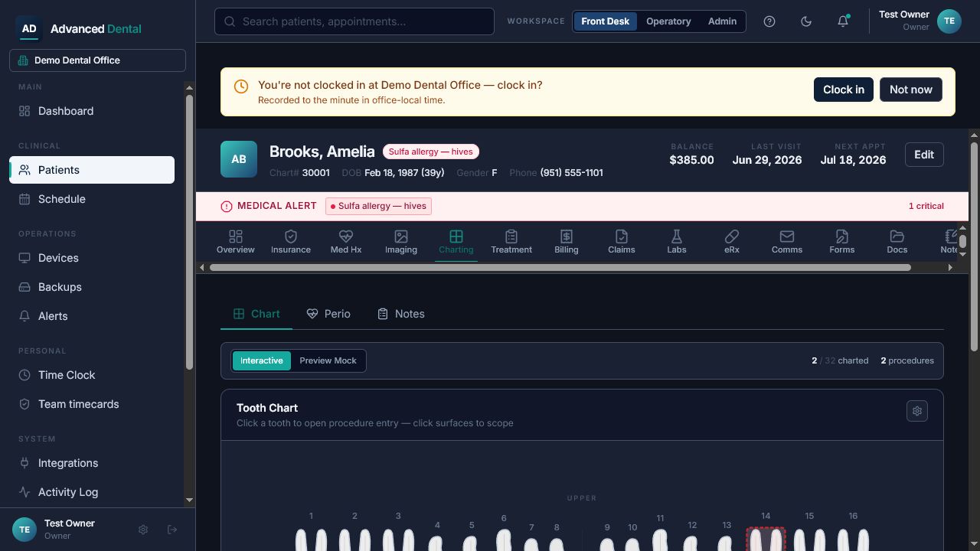Switch to the Chart sub-tab
This screenshot has width=980, height=551.
pyautogui.click(x=256, y=314)
